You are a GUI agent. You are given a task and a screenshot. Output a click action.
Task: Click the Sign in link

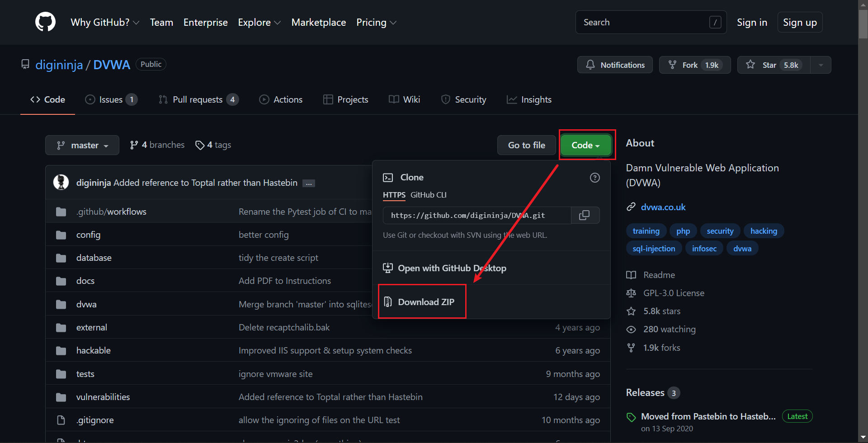point(752,22)
